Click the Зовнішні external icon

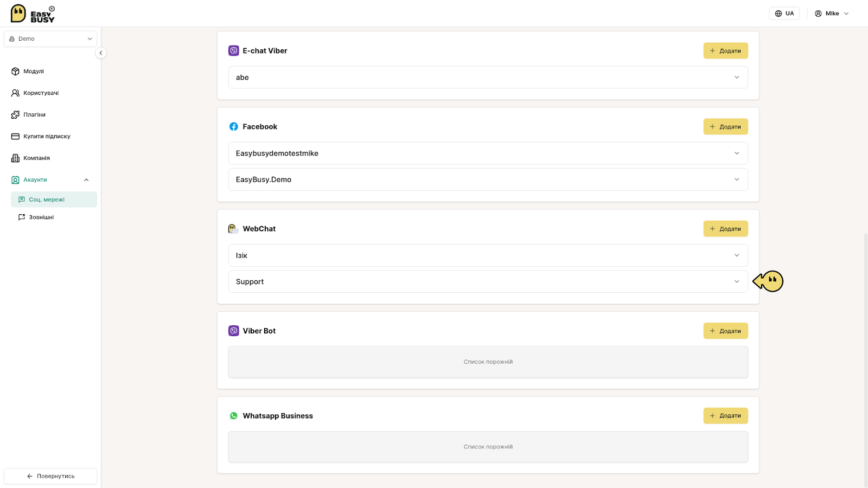(x=22, y=217)
